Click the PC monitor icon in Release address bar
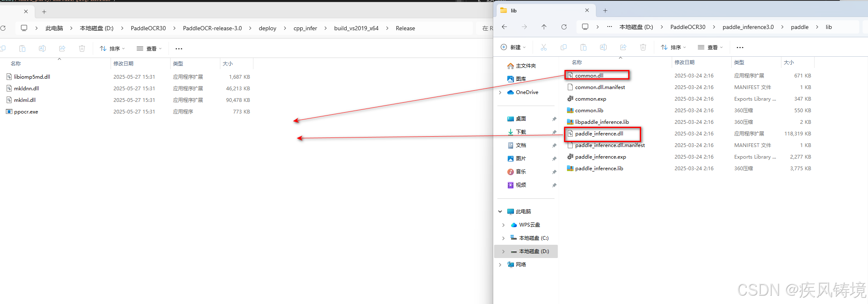868x304 pixels. [x=24, y=28]
